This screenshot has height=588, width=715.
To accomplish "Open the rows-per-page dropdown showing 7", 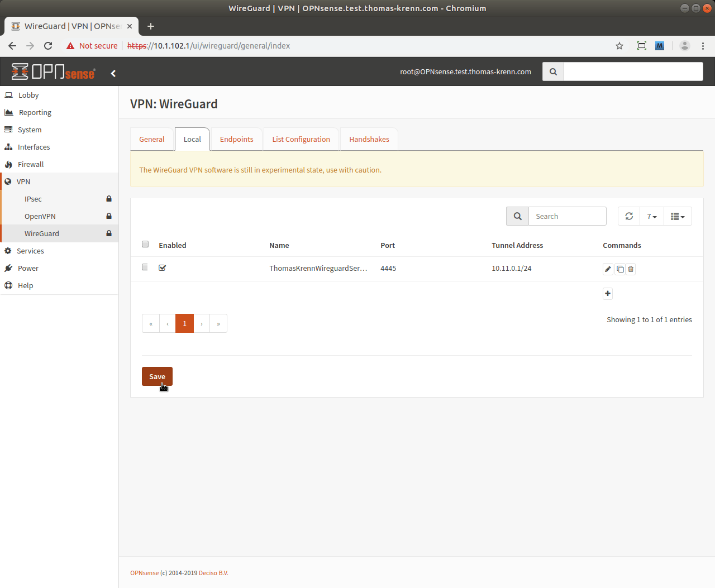I will [651, 216].
